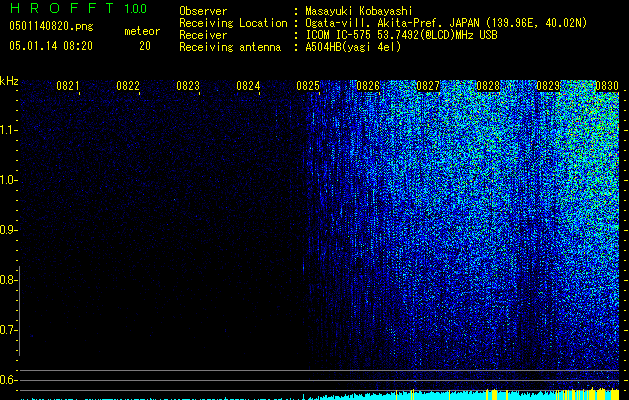
Task: Click the 'meteor' label
Action: [x=142, y=31]
